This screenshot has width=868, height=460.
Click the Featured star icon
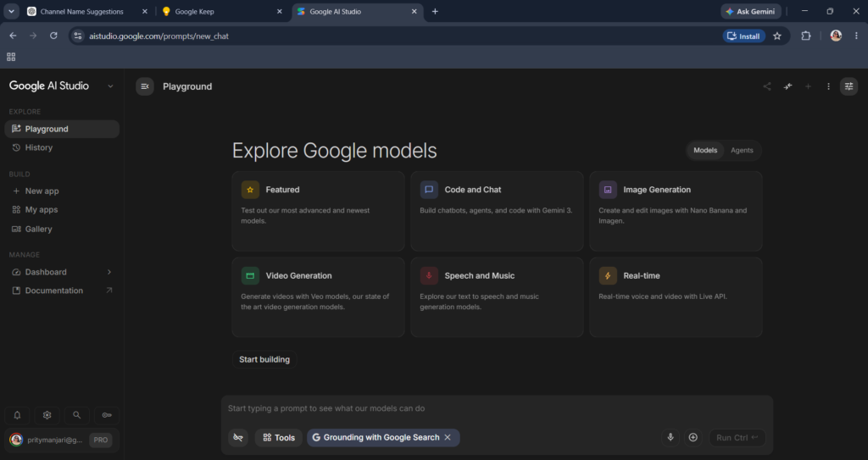[x=250, y=190]
